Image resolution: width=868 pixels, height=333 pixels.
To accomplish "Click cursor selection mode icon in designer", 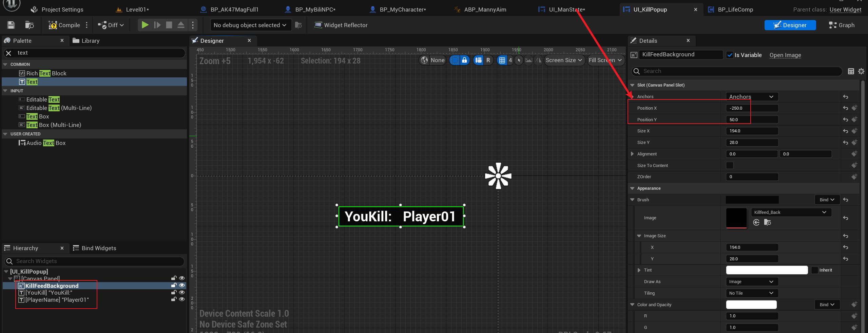I will (519, 60).
